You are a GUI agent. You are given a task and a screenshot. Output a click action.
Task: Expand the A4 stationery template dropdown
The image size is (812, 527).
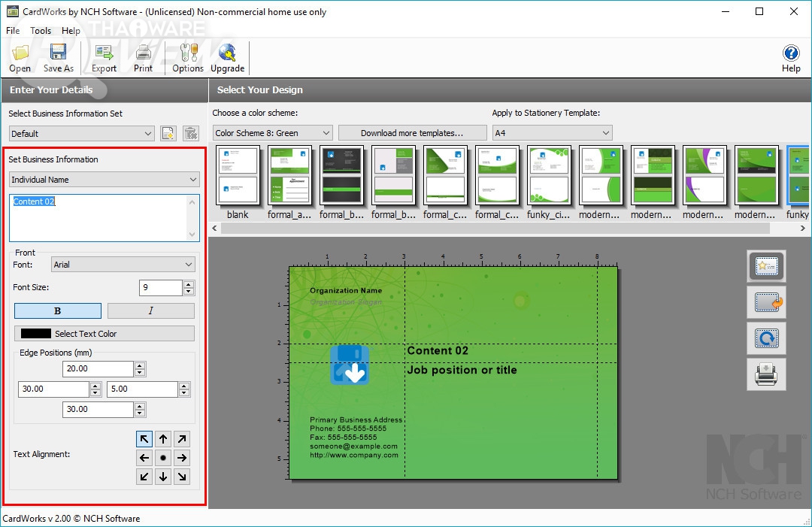pyautogui.click(x=552, y=133)
